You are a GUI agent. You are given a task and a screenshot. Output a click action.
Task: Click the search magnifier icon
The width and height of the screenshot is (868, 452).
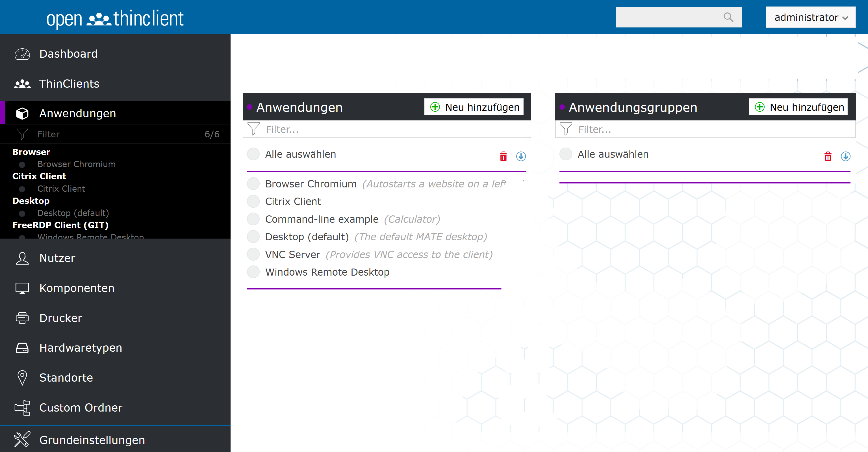coord(728,17)
